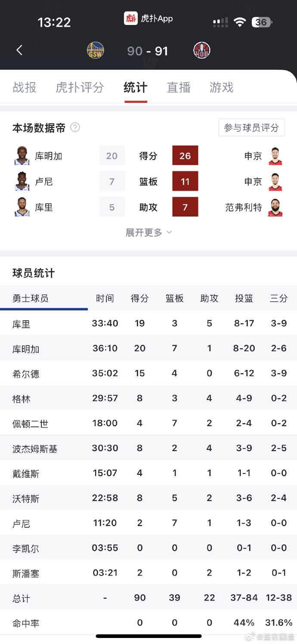297x644 pixels.
Task: Tap the Rockets HOU team logo
Action: (201, 50)
